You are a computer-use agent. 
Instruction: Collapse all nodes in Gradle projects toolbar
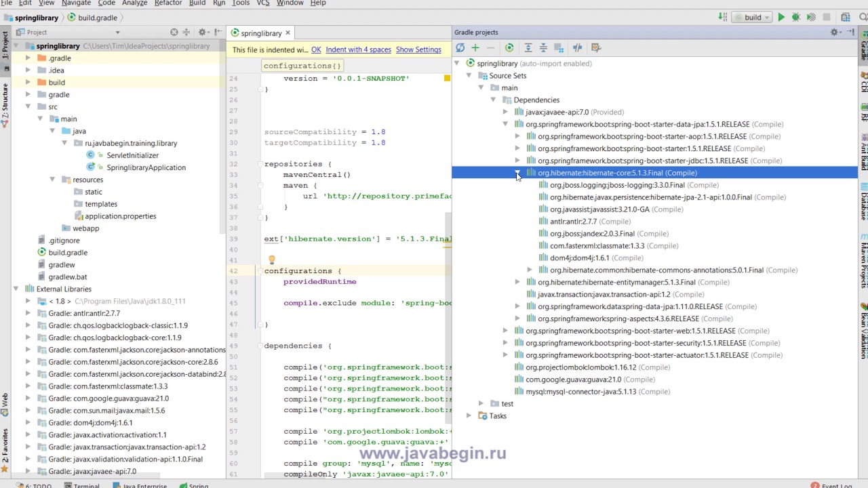tap(543, 47)
